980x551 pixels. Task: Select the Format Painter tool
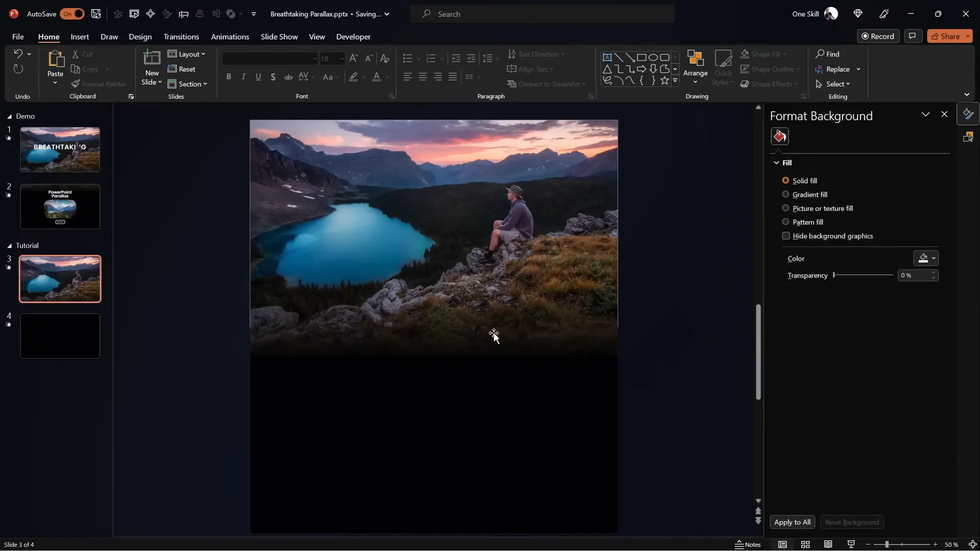point(99,84)
